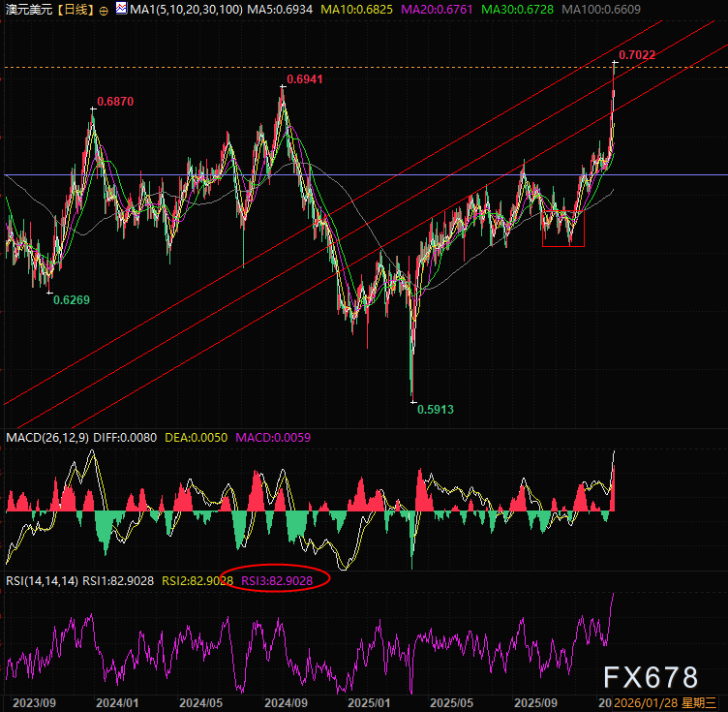Open the 日线 timeframe selector
728x712 pixels.
tap(75, 9)
